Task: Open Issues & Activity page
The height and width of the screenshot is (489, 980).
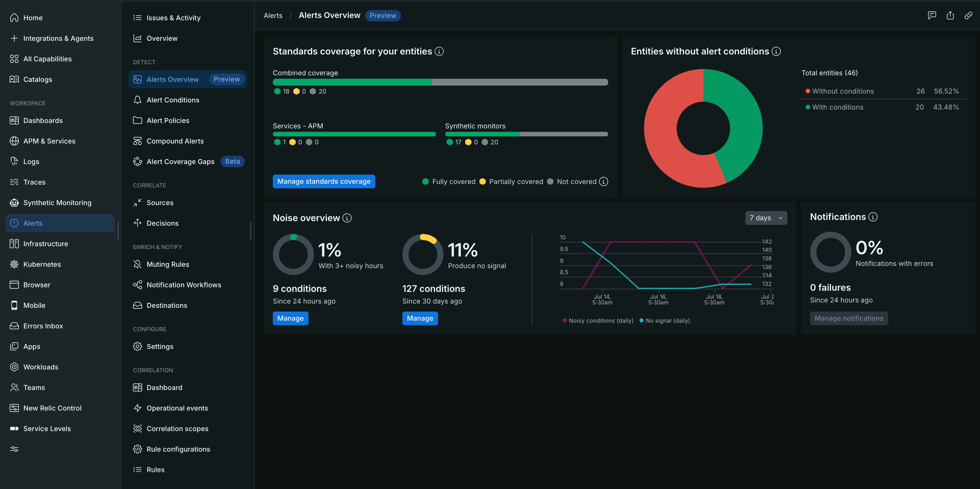Action: point(187,17)
